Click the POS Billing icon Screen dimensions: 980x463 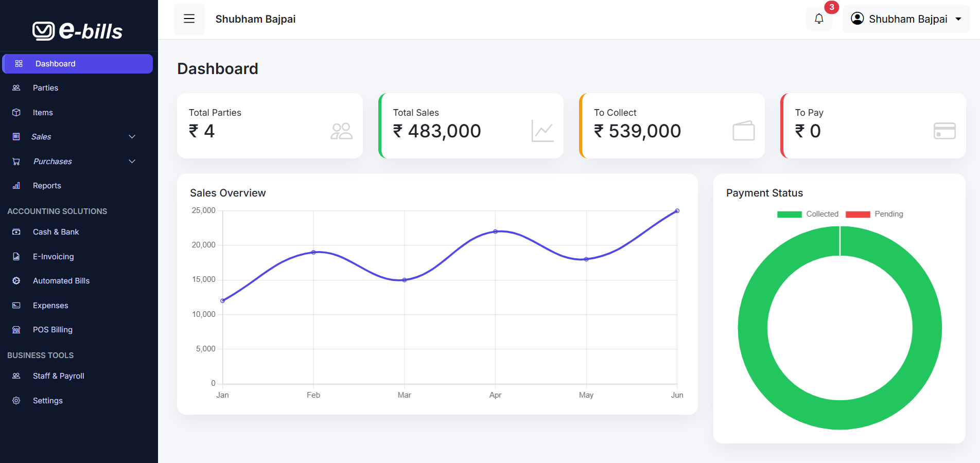tap(16, 329)
